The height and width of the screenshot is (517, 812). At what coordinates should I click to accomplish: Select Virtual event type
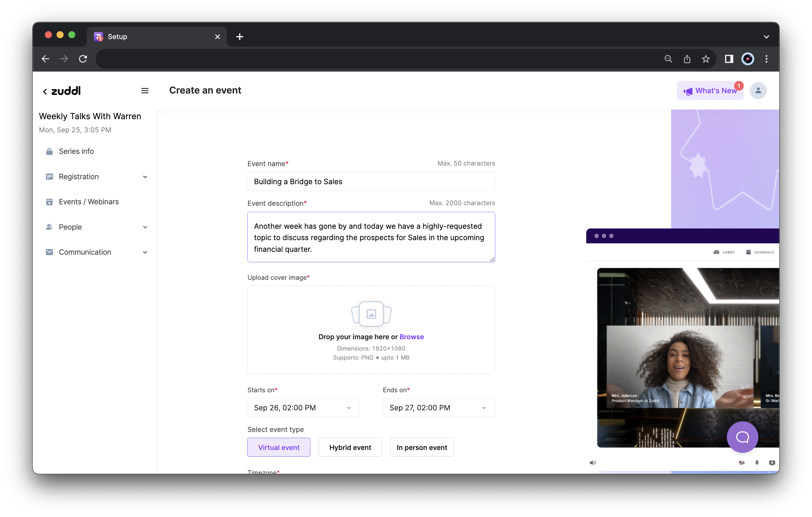279,447
